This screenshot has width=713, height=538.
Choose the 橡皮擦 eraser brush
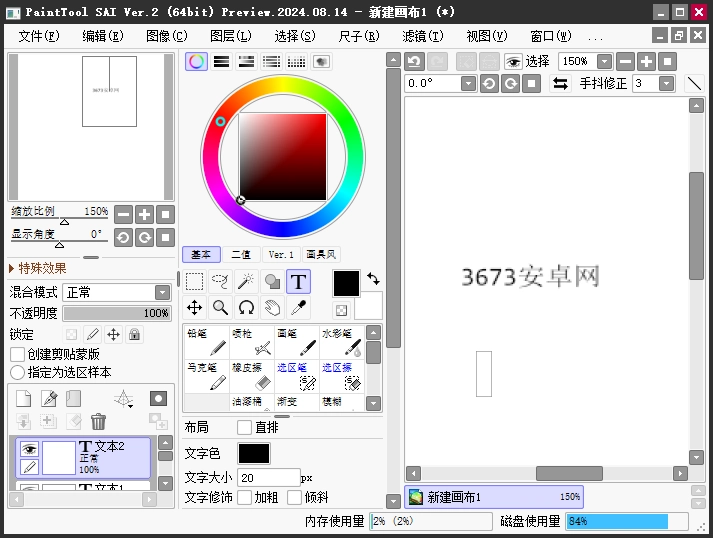coord(252,376)
